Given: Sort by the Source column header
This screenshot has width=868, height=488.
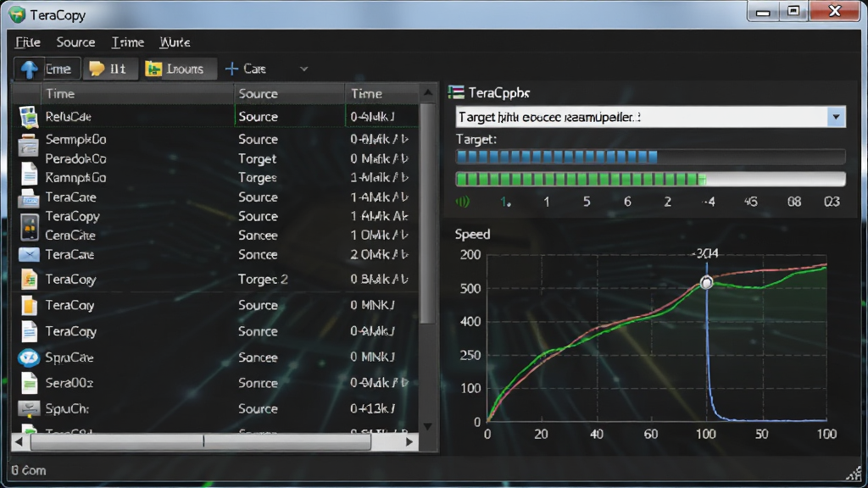Looking at the screenshot, I should (x=290, y=93).
